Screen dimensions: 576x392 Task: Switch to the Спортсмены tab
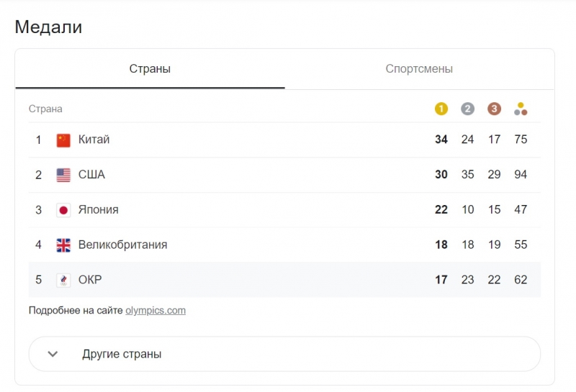pyautogui.click(x=419, y=69)
